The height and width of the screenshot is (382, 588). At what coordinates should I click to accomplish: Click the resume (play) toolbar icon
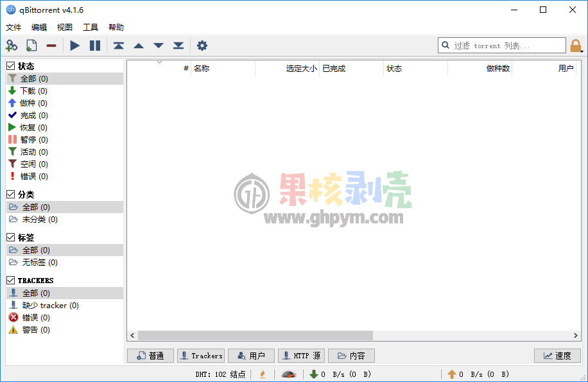[75, 46]
